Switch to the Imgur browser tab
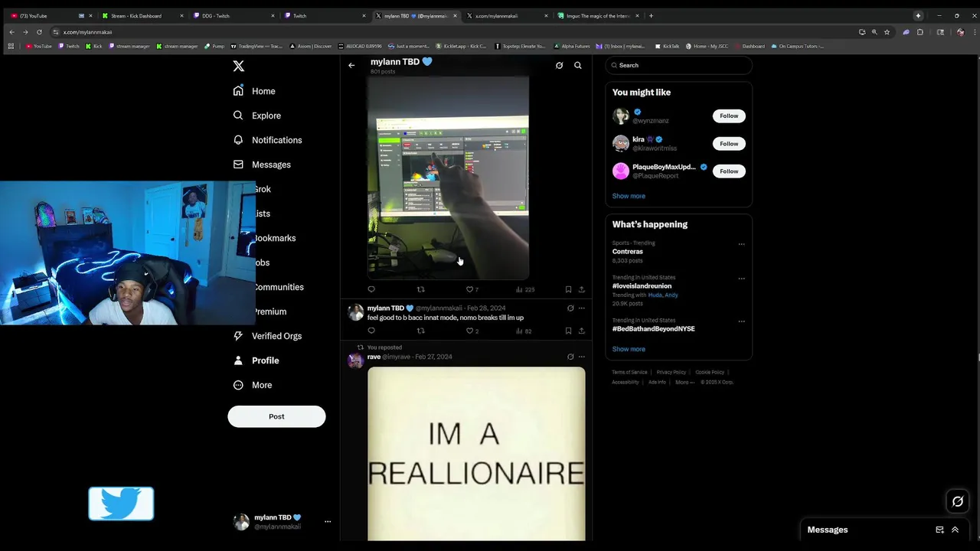The height and width of the screenshot is (551, 980). tap(598, 15)
